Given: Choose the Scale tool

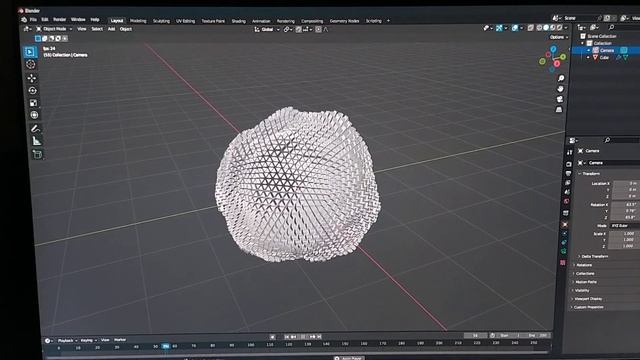Looking at the screenshot, I should pyautogui.click(x=33, y=103).
